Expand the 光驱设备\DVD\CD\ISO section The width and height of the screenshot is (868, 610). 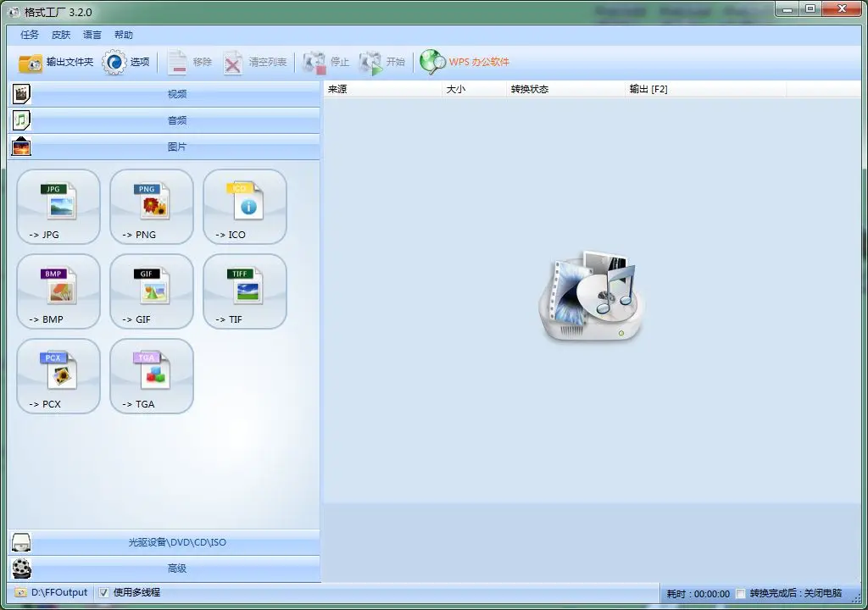(176, 542)
